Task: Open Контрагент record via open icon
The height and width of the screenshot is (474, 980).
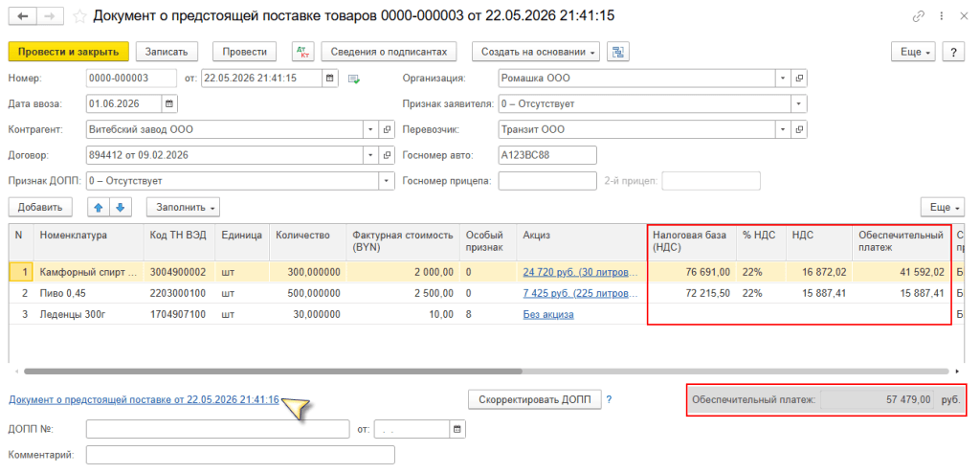Action: [387, 129]
